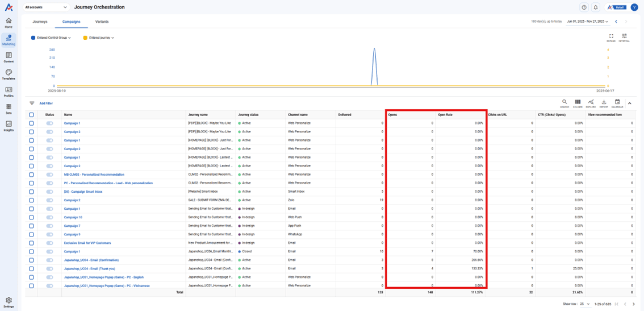Screen dimensions: 644x311
Task: Click the notification bell icon
Action: [x=596, y=7]
